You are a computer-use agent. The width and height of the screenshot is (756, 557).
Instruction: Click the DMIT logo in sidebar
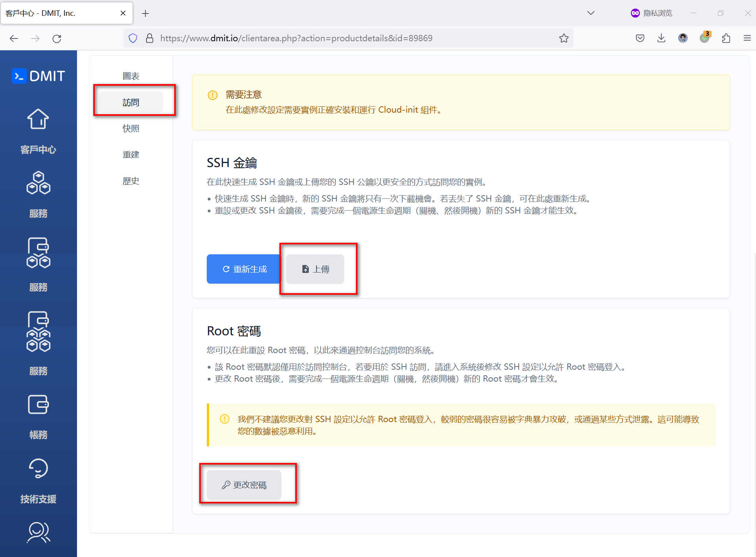38,76
